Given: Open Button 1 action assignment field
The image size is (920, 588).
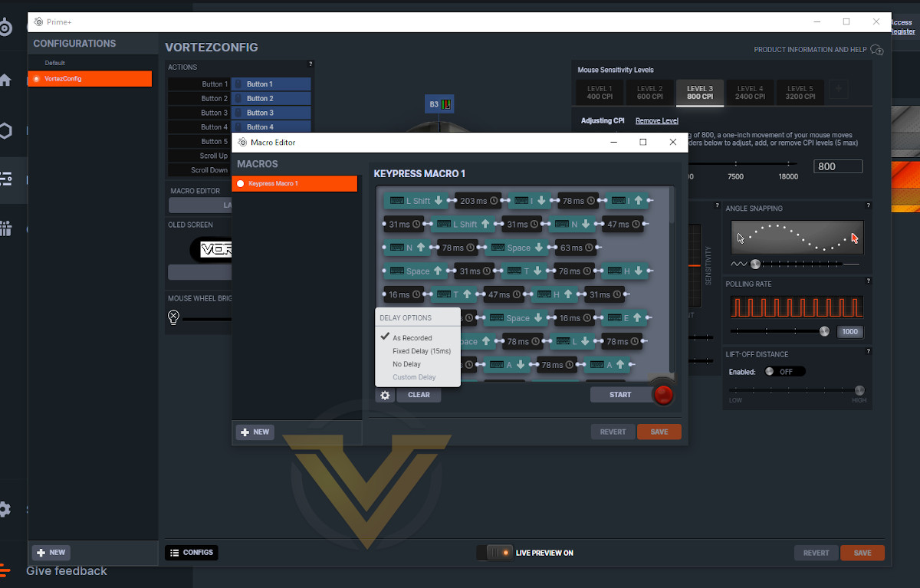Looking at the screenshot, I should click(271, 84).
